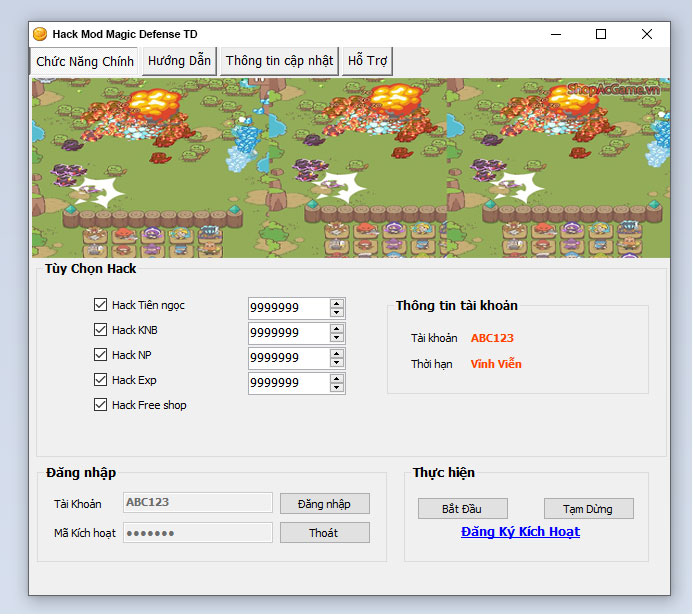Click the Đăng nhập button
Viewport: 693px width, 616px height.
click(x=325, y=504)
